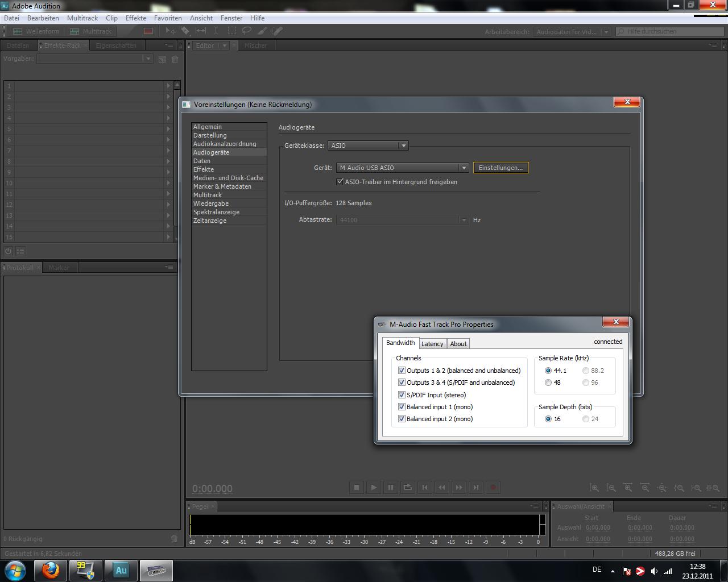
Task: Select the Paintbrush Selection tool
Action: 262,31
